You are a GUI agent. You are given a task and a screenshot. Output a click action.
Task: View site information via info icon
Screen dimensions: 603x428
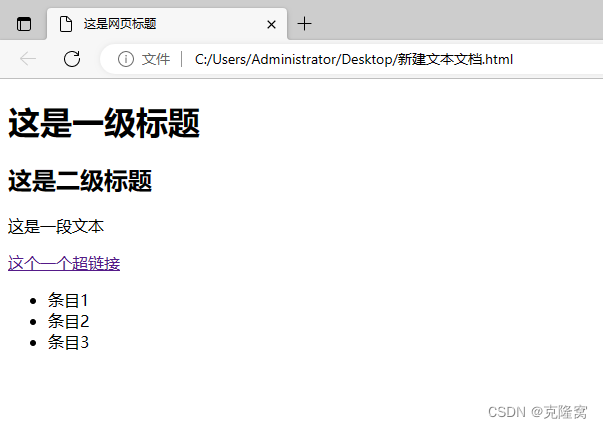click(x=126, y=59)
